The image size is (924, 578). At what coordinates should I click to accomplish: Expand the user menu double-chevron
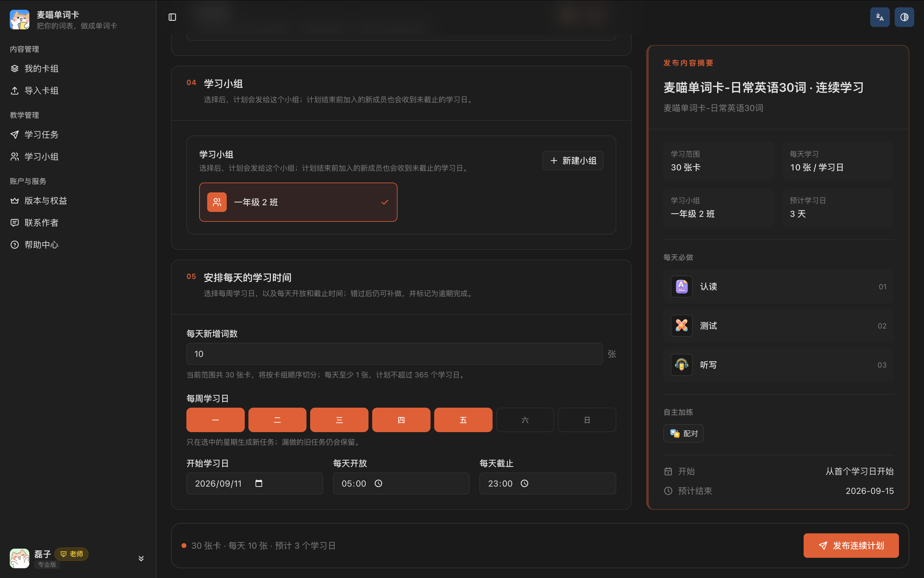click(x=141, y=558)
